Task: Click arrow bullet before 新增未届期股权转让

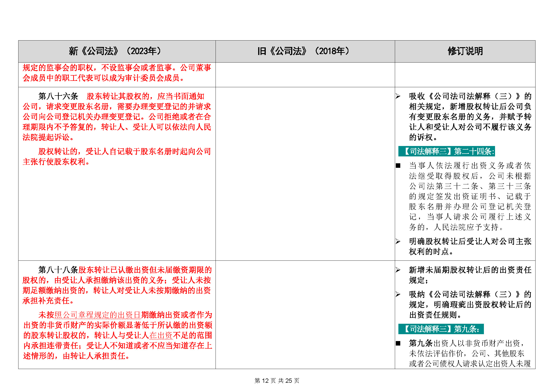Action: (x=398, y=270)
